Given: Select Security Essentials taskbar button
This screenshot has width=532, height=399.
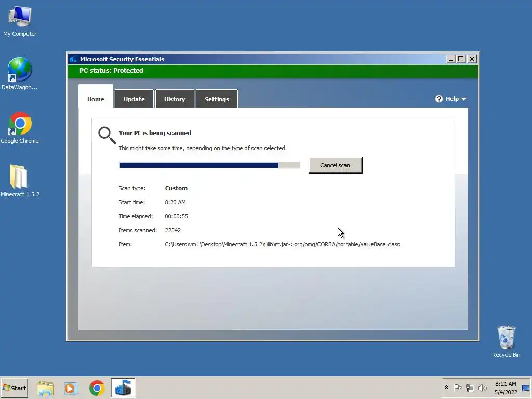Looking at the screenshot, I should (x=123, y=388).
